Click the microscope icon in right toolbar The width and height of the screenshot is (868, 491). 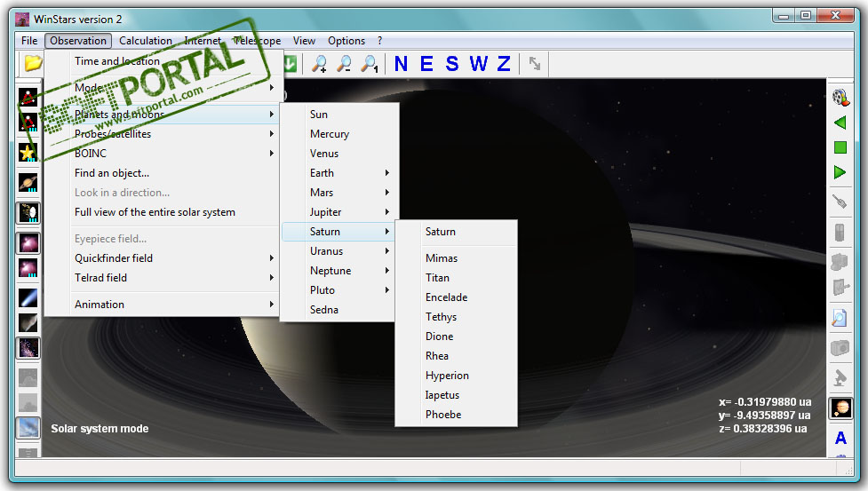point(840,378)
